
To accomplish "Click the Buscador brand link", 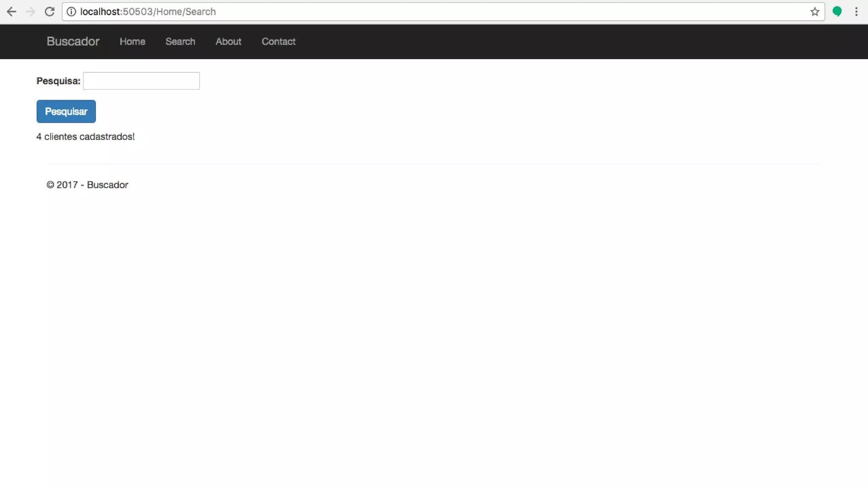I will [73, 42].
